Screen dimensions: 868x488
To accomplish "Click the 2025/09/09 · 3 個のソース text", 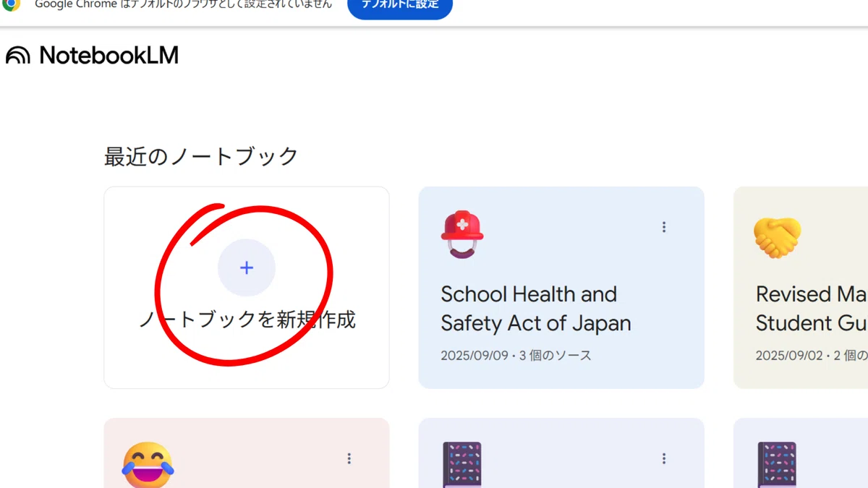I will click(x=516, y=356).
